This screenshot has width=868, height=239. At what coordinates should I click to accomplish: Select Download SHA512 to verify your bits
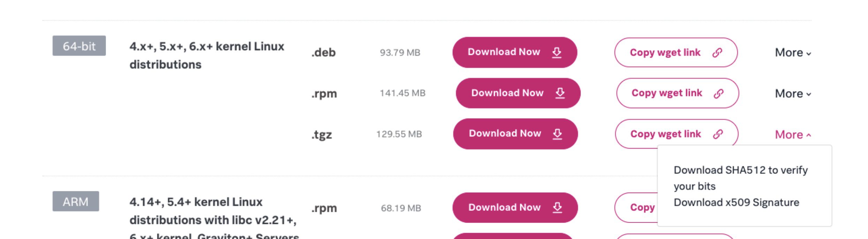tap(741, 178)
